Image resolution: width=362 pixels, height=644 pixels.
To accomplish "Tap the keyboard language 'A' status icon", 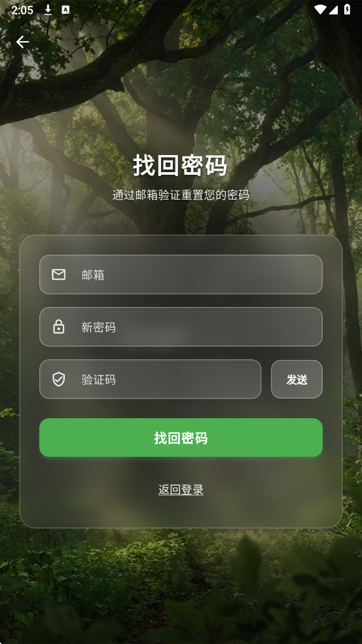I will (x=65, y=10).
